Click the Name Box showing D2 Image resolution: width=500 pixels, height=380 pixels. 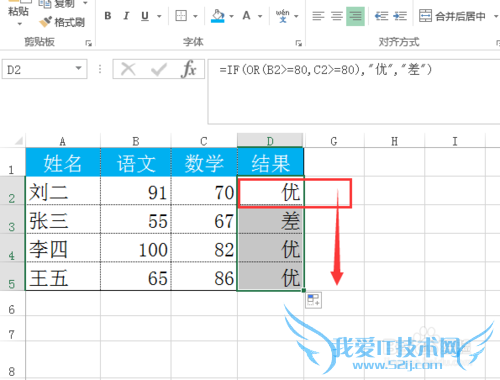tap(38, 69)
